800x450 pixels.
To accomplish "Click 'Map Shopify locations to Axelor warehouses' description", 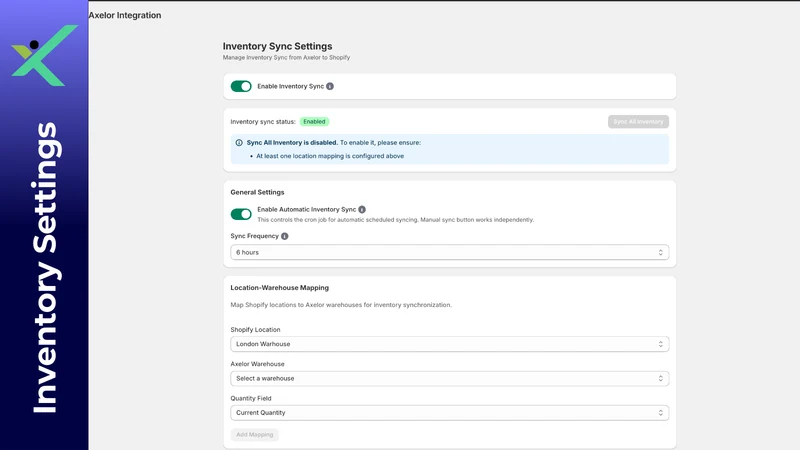I will coord(341,305).
